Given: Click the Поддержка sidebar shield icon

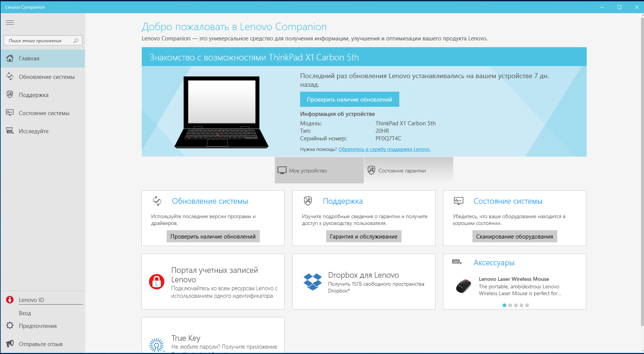Looking at the screenshot, I should coord(10,95).
